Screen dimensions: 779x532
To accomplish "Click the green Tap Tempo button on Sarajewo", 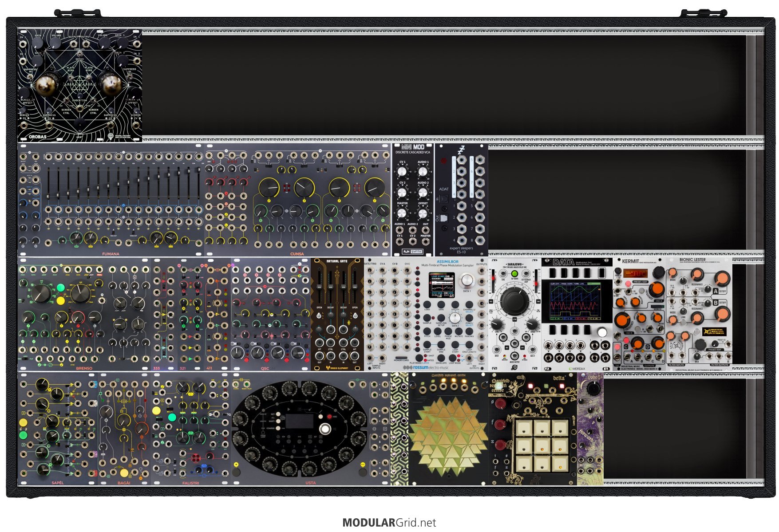I will click(x=514, y=274).
